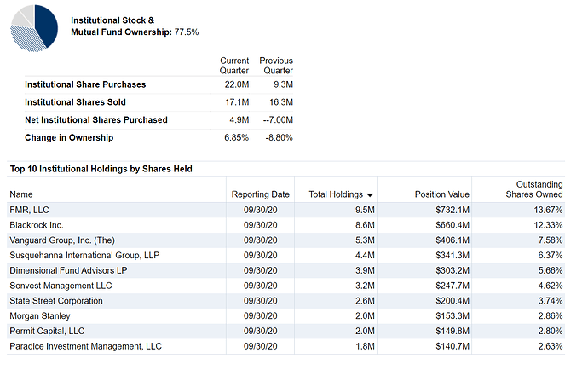
Task: Click Blackrock outstanding shares 12.33%
Action: (548, 225)
